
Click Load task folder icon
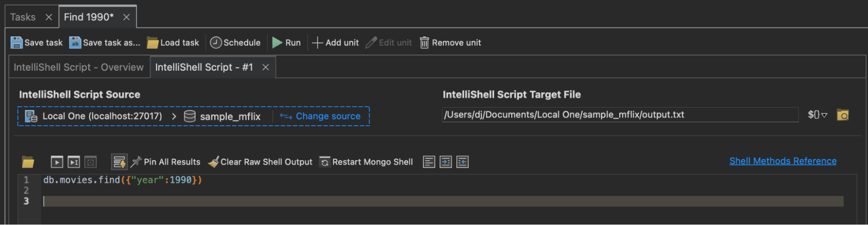click(x=152, y=42)
